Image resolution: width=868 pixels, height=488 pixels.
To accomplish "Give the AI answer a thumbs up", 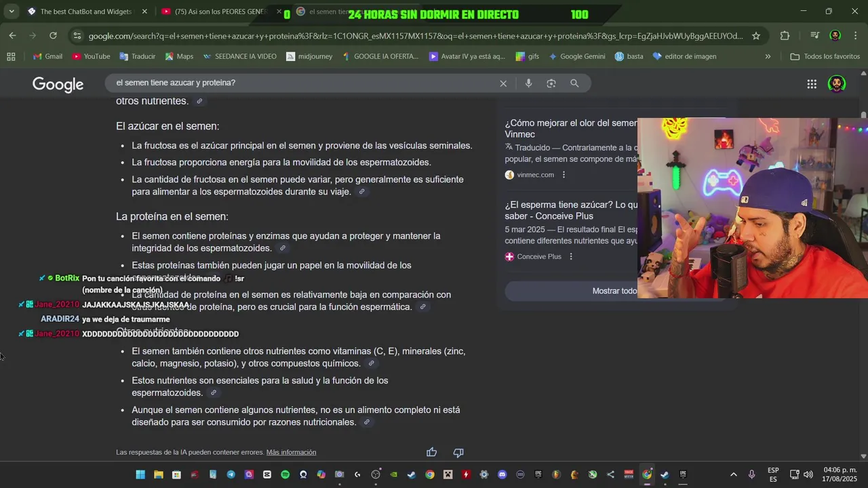I will pos(431,453).
